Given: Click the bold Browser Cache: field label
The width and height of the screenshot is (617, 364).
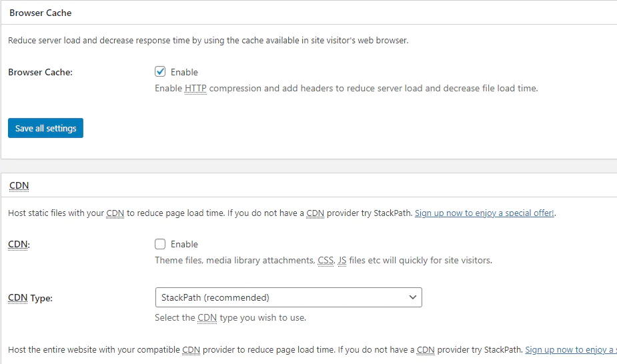Looking at the screenshot, I should pos(41,72).
